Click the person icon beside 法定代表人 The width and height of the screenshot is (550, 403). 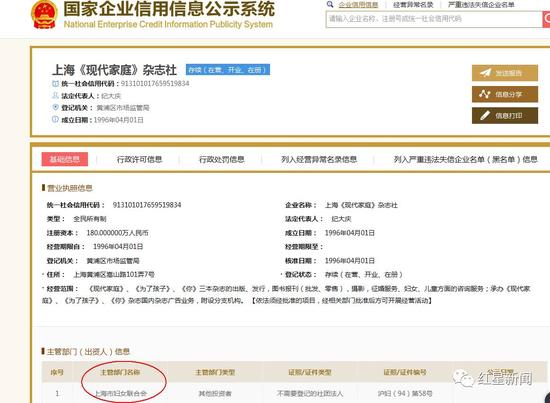point(55,95)
